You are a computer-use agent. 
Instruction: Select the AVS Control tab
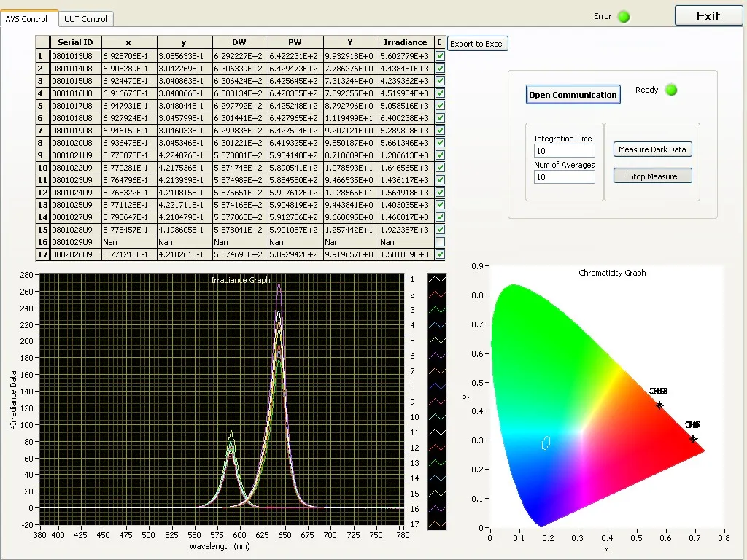click(27, 19)
